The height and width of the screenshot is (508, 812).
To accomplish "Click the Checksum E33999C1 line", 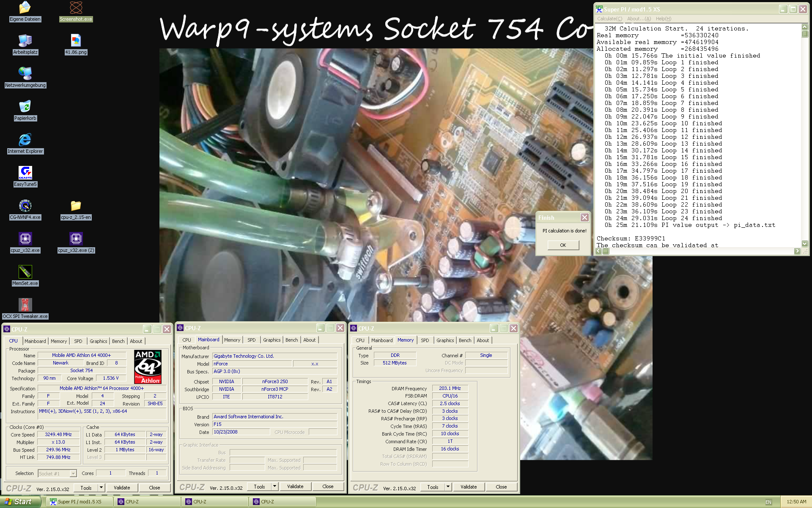I will click(x=631, y=238).
